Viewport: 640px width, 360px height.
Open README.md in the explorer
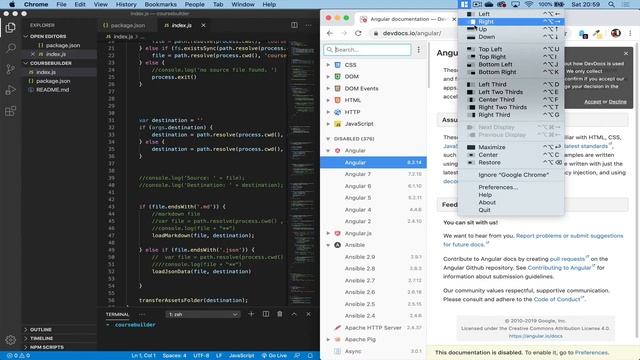[52, 90]
